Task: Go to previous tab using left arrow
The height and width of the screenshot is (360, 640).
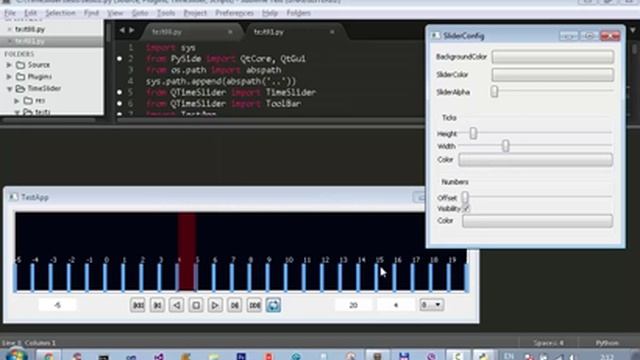Action: [x=122, y=31]
